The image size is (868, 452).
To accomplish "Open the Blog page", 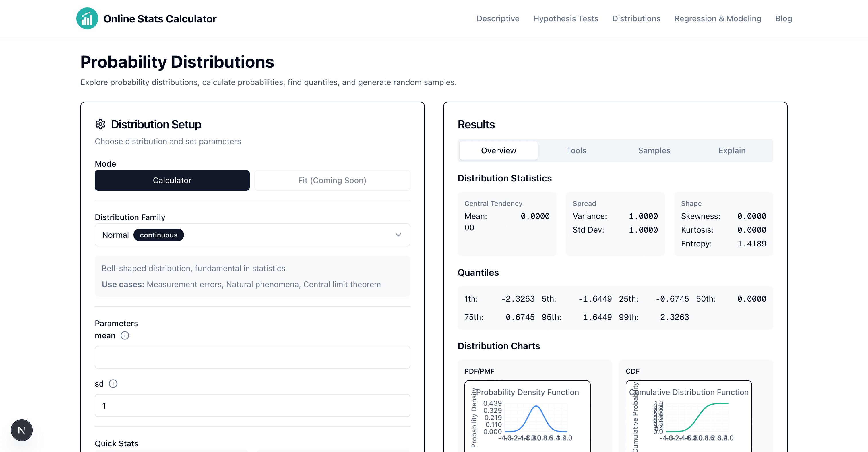I will [x=783, y=19].
